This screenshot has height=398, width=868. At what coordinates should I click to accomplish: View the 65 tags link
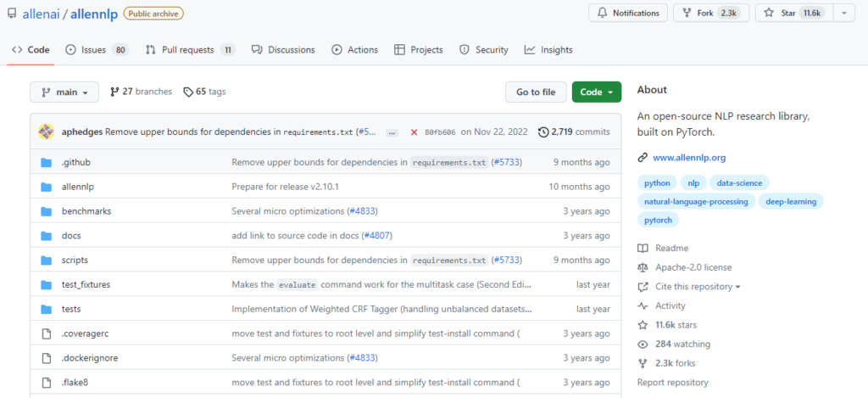point(204,92)
